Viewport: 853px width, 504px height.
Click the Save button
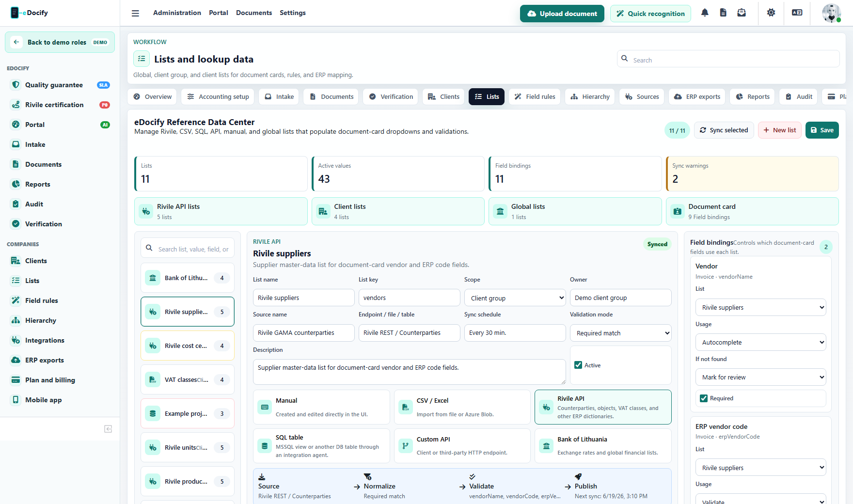[822, 130]
